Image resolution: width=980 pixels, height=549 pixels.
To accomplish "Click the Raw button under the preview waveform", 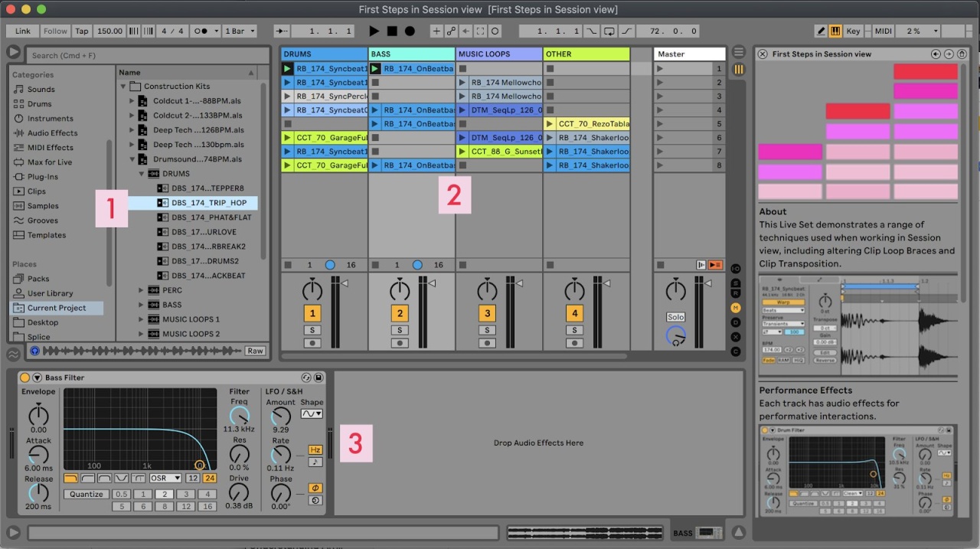I will click(x=254, y=351).
